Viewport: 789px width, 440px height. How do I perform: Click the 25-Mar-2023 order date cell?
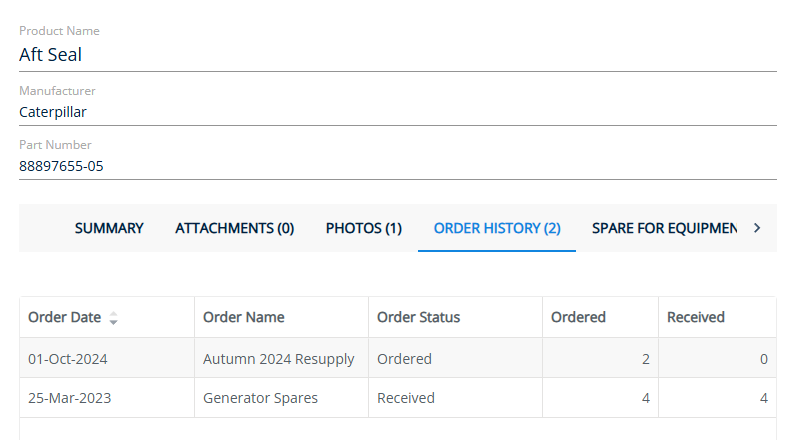tap(70, 398)
